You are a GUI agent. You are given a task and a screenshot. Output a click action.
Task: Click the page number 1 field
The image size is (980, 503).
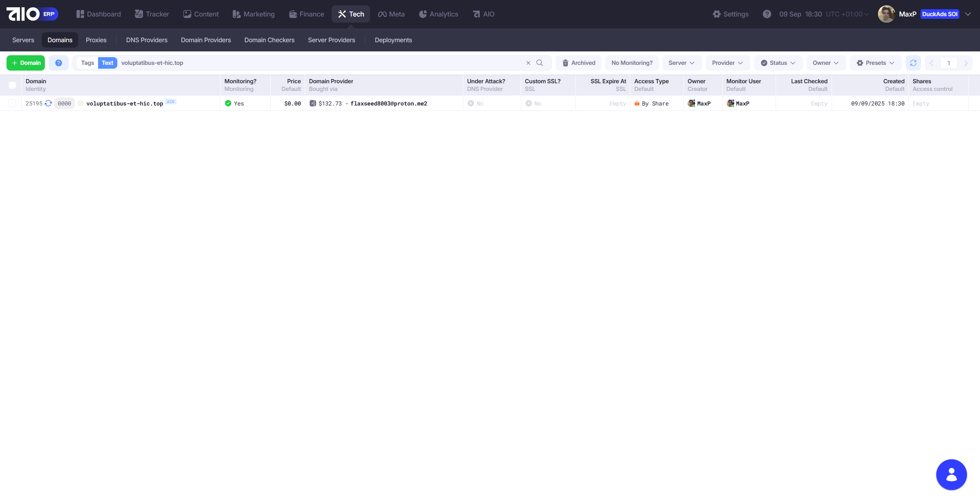click(949, 63)
